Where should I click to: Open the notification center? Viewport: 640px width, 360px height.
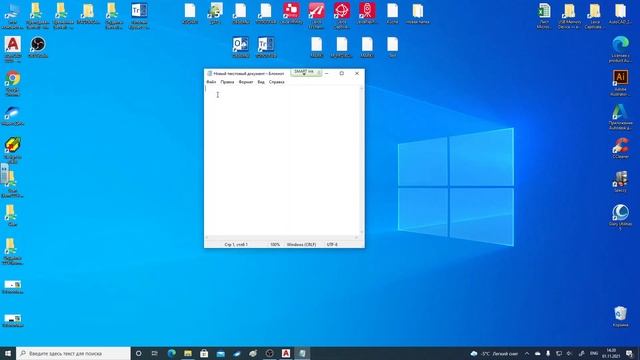pyautogui.click(x=630, y=353)
